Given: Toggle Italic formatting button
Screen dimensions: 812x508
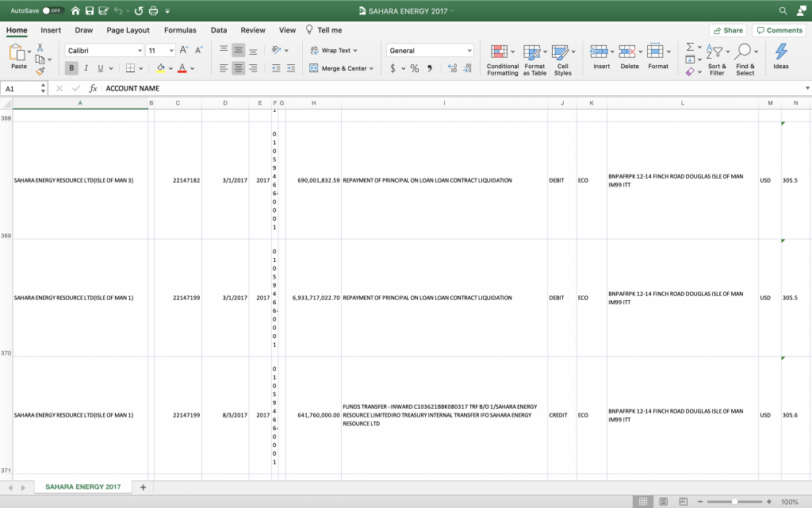Looking at the screenshot, I should click(x=86, y=68).
